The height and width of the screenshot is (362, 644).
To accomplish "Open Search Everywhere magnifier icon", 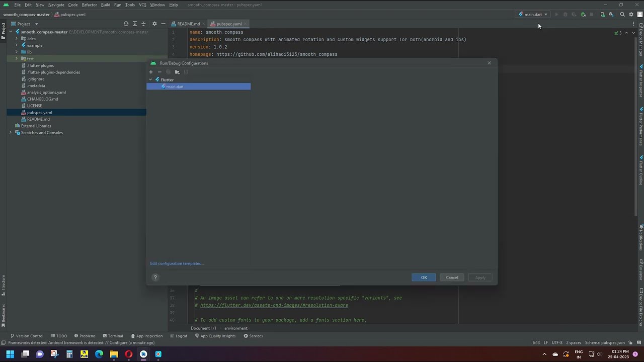I will [622, 15].
